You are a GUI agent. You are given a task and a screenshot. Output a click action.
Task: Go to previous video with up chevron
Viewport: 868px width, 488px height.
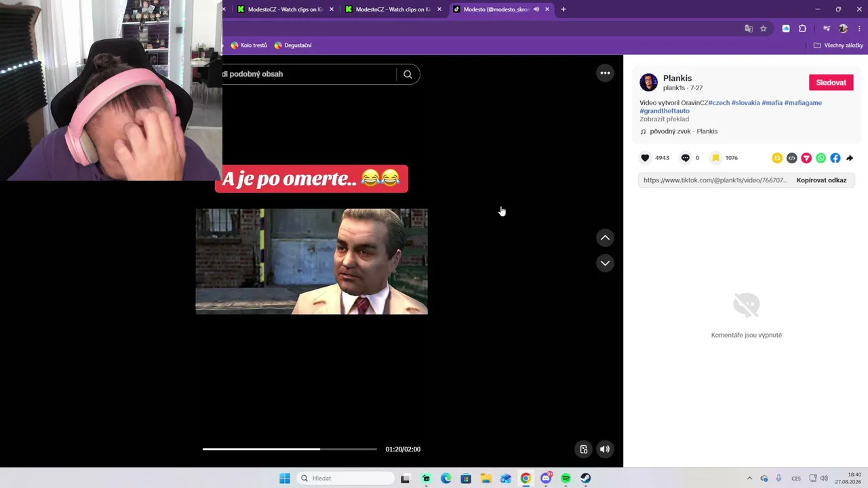coord(605,237)
